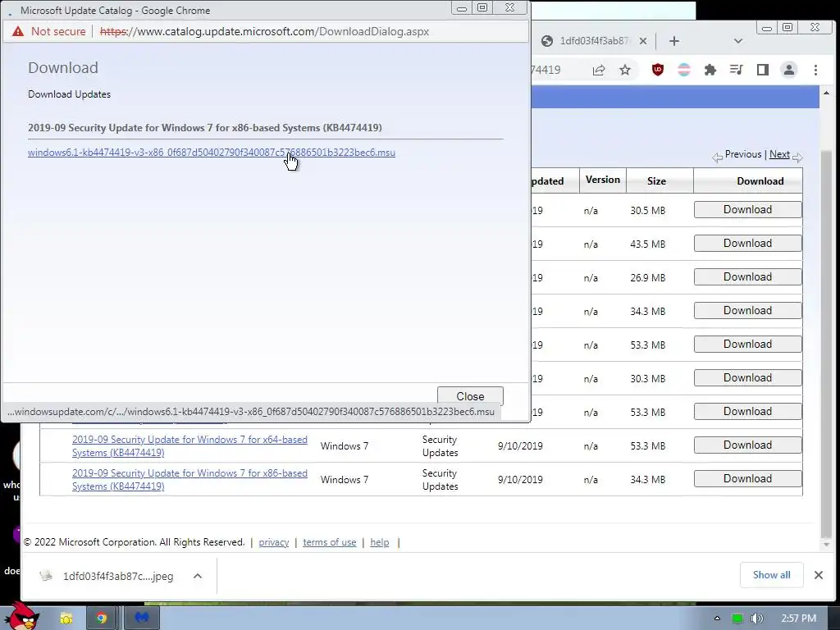Expand options chevron for downloaded jpeg
The image size is (840, 630).
pos(198,576)
